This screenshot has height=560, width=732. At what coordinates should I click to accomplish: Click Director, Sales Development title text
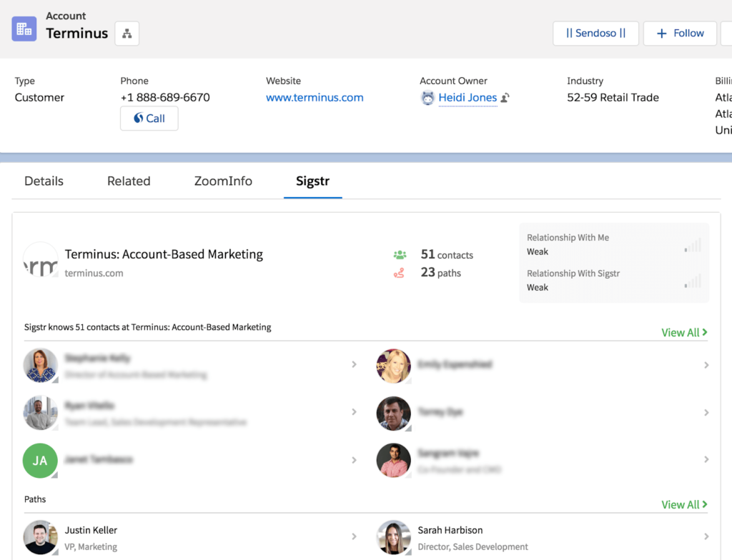(x=473, y=546)
